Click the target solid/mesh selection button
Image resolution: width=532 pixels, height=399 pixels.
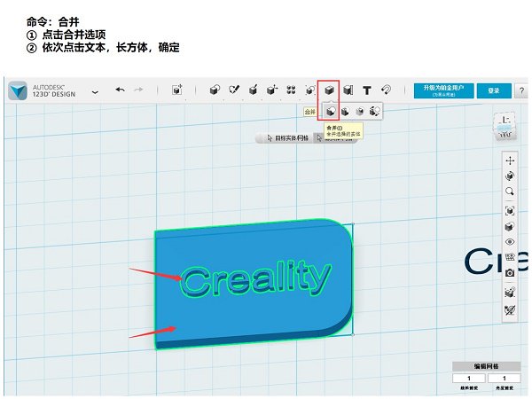point(287,138)
